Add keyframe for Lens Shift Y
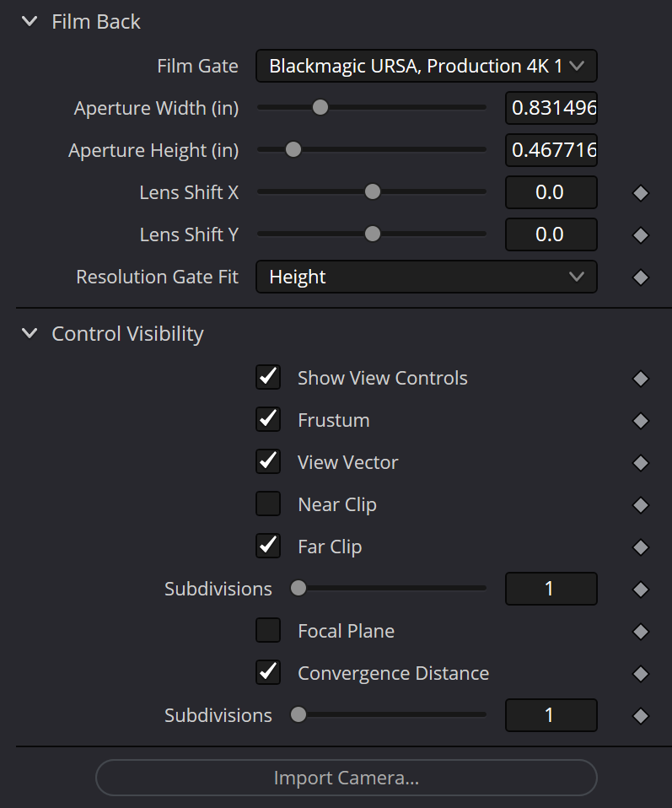This screenshot has height=808, width=672. [641, 235]
